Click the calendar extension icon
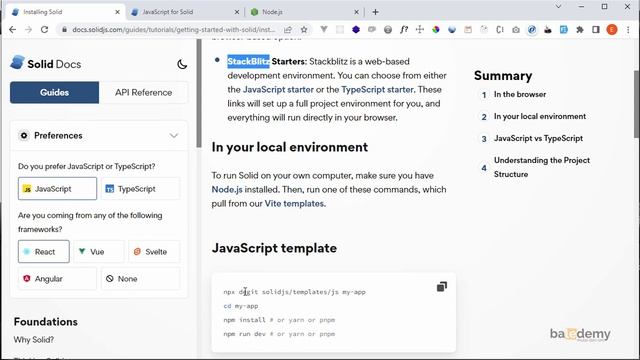Image resolution: width=640 pixels, height=360 pixels. 468,29
